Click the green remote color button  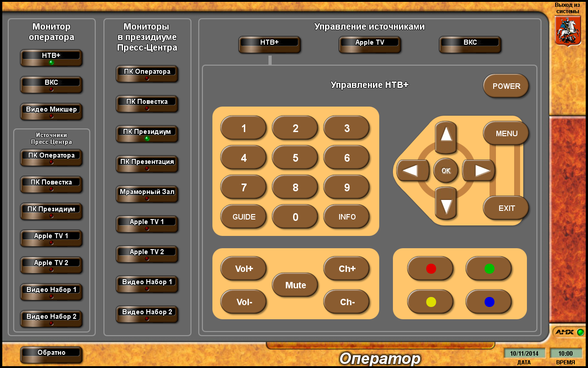pos(489,269)
